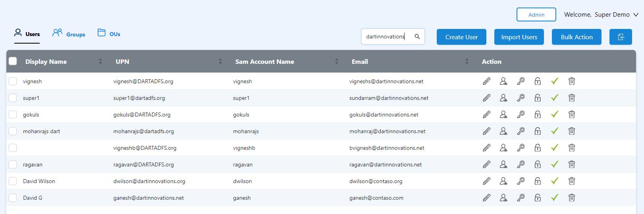The image size is (644, 214).
Task: Click the trash icon for David G
Action: coord(572,198)
